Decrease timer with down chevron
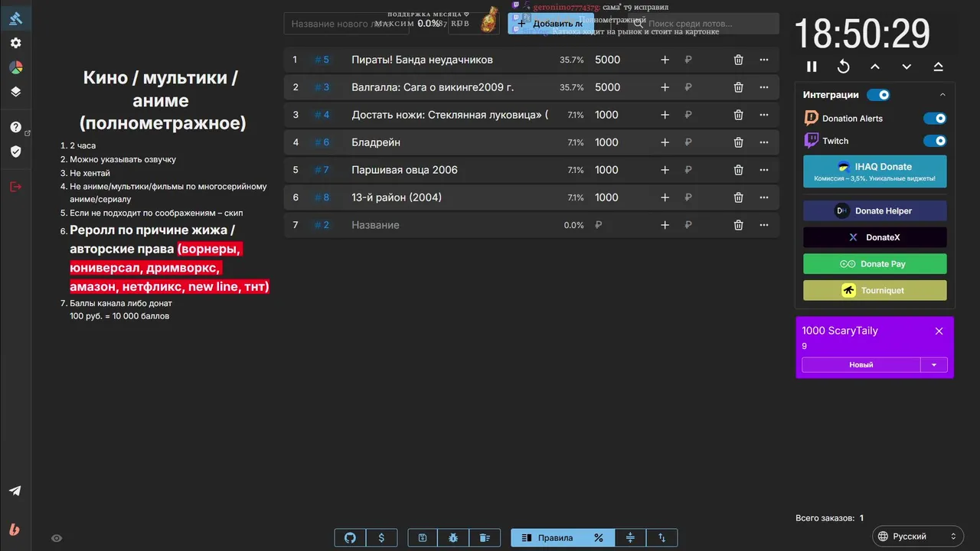The image size is (980, 551). (x=906, y=67)
